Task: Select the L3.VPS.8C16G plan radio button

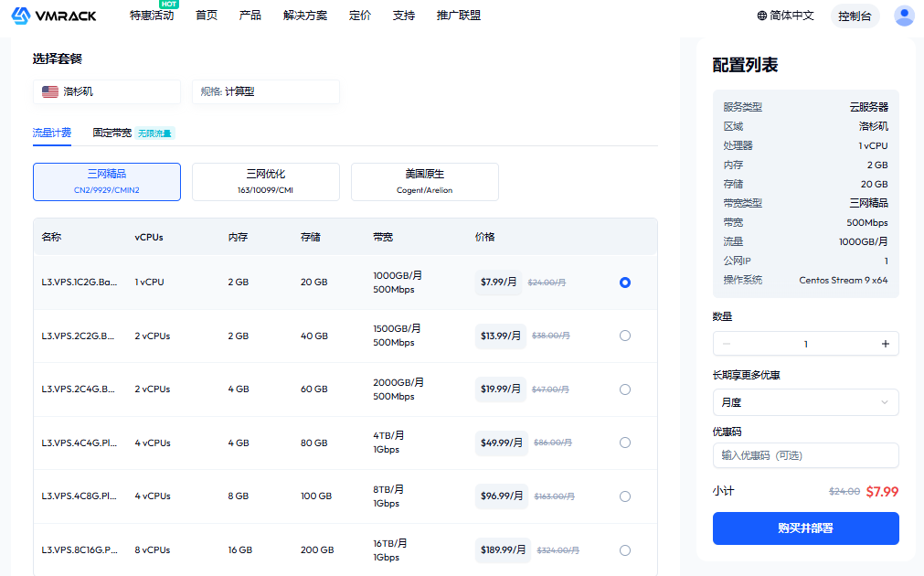Action: 624,550
